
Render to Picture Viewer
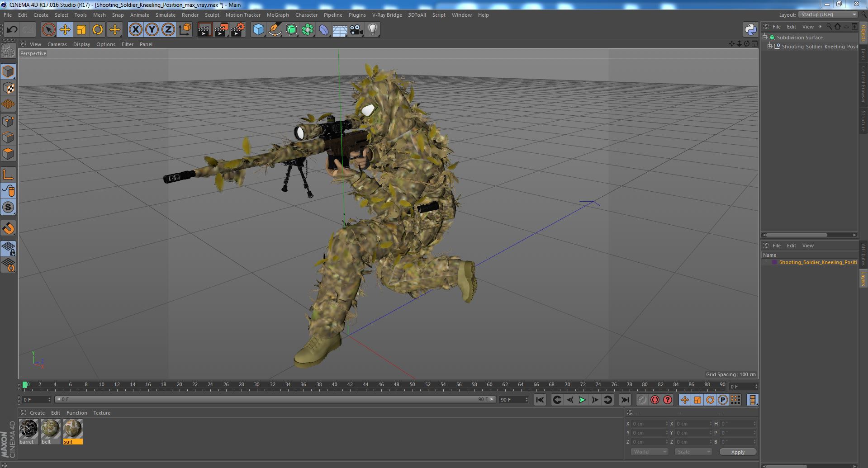tap(221, 30)
